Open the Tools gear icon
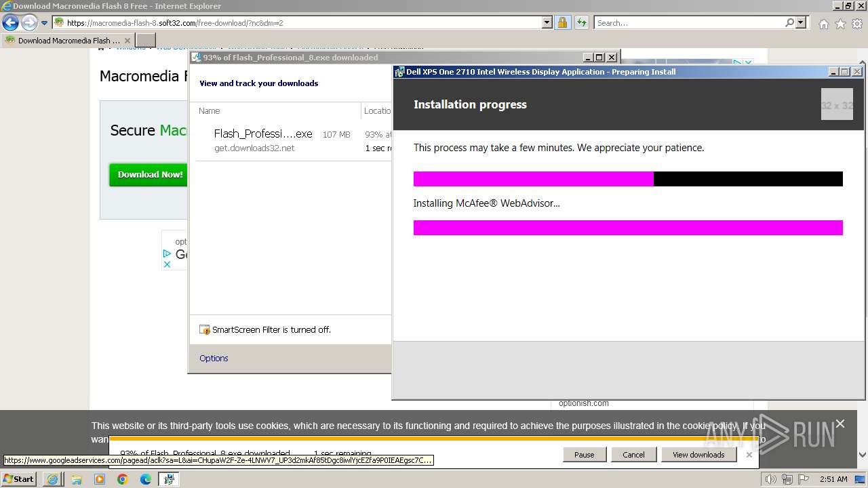 point(857,24)
